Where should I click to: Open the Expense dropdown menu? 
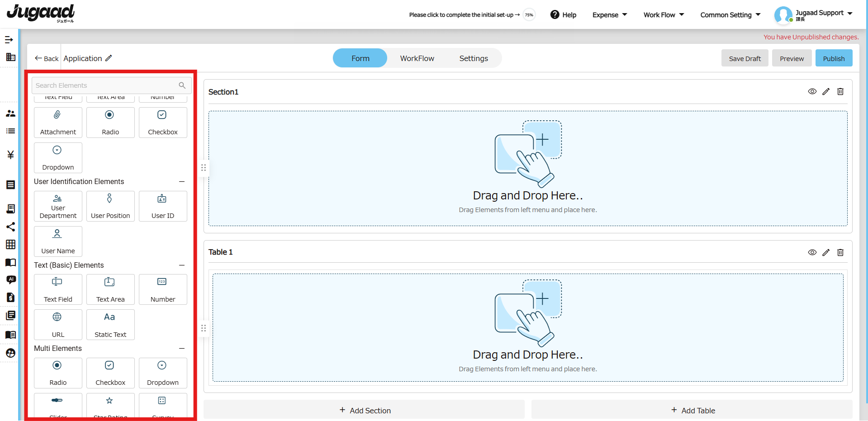pyautogui.click(x=609, y=15)
